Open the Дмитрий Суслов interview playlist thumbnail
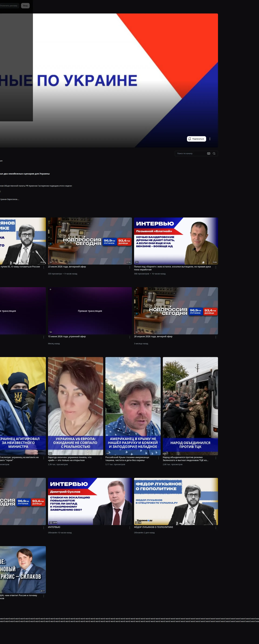Screen dimensions: 259x644 pyautogui.click(x=90, y=501)
